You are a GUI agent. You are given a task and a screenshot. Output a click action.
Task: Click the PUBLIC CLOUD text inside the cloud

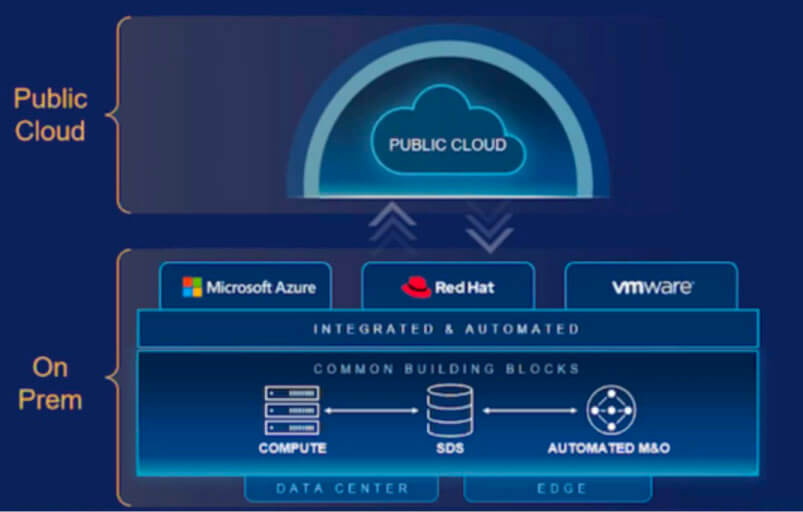point(448,145)
